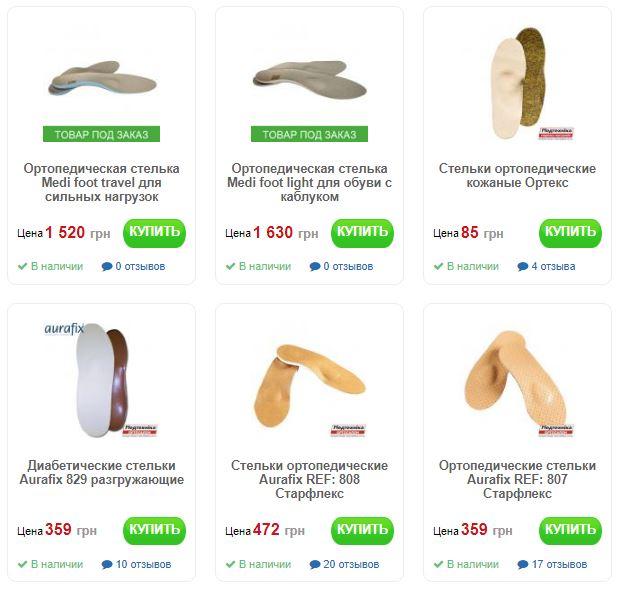
Task: Add Aurafix REF: 808 Старфлекс to cart
Action: [x=362, y=531]
